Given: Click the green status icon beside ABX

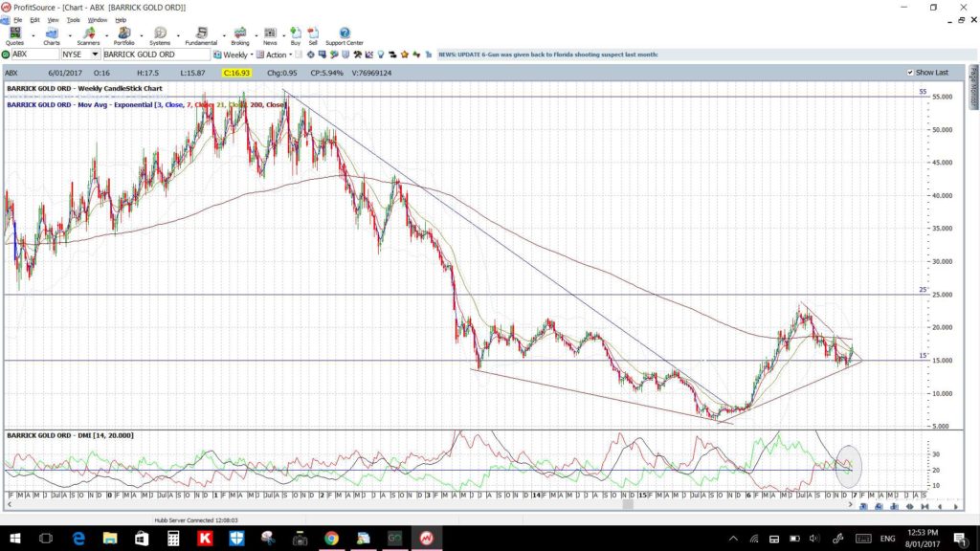Looking at the screenshot, I should (x=6, y=55).
